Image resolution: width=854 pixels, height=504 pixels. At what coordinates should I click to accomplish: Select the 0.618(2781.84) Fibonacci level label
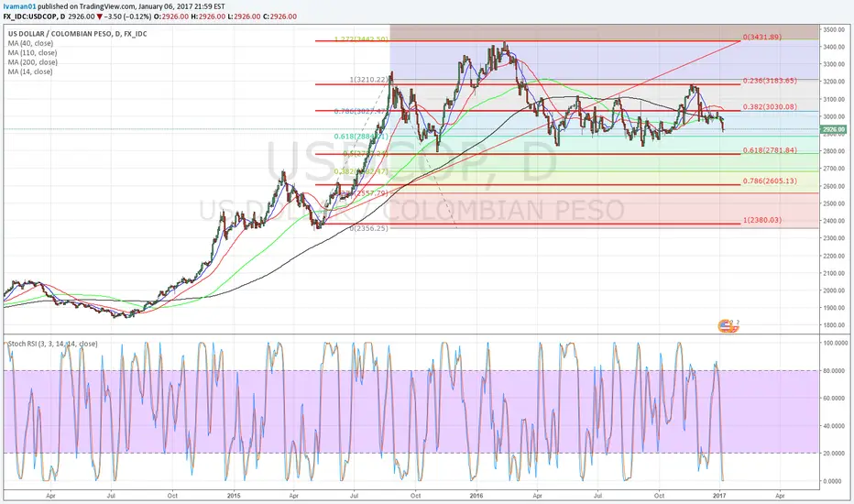pos(770,150)
